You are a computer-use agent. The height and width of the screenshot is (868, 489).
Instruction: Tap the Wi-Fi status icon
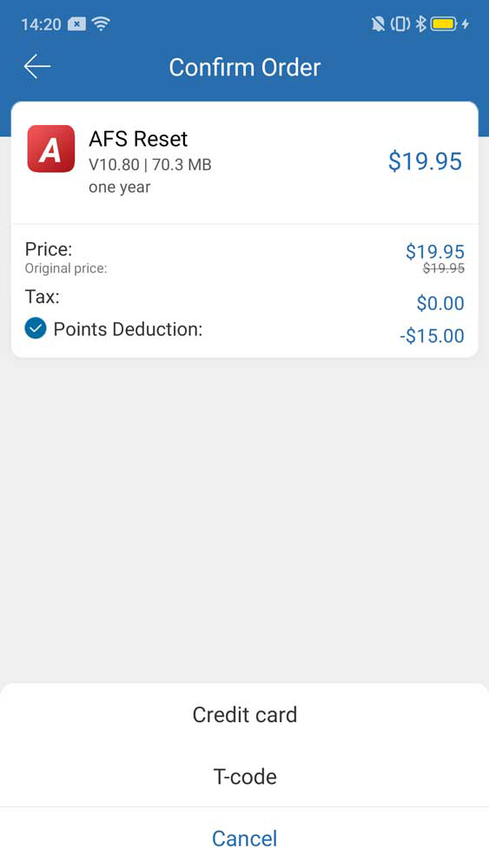(x=101, y=23)
